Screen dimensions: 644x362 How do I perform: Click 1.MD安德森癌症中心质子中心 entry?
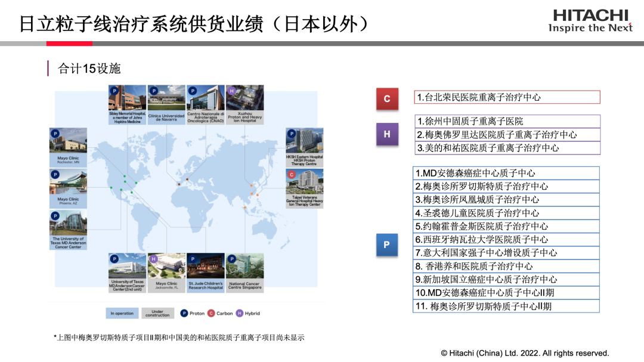click(506, 173)
